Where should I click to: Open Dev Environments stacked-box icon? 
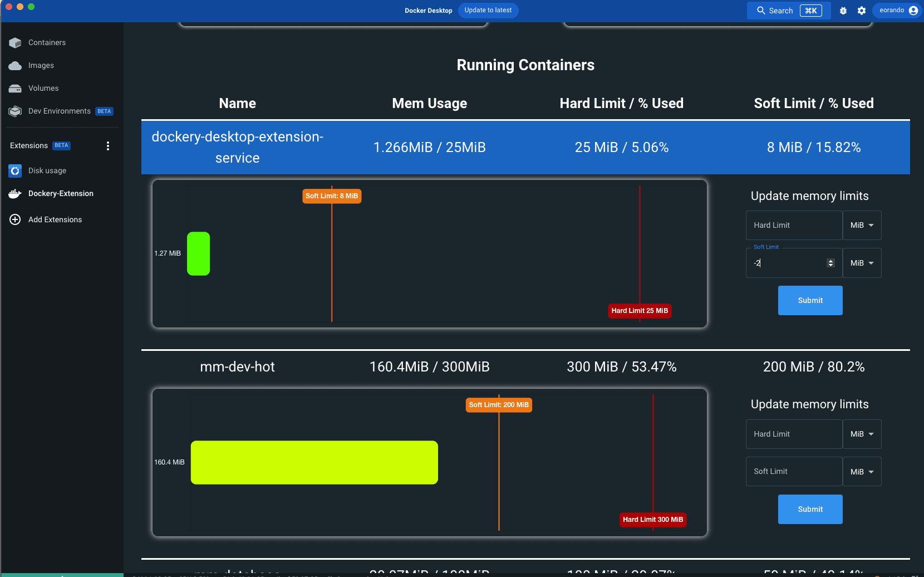[x=15, y=111]
